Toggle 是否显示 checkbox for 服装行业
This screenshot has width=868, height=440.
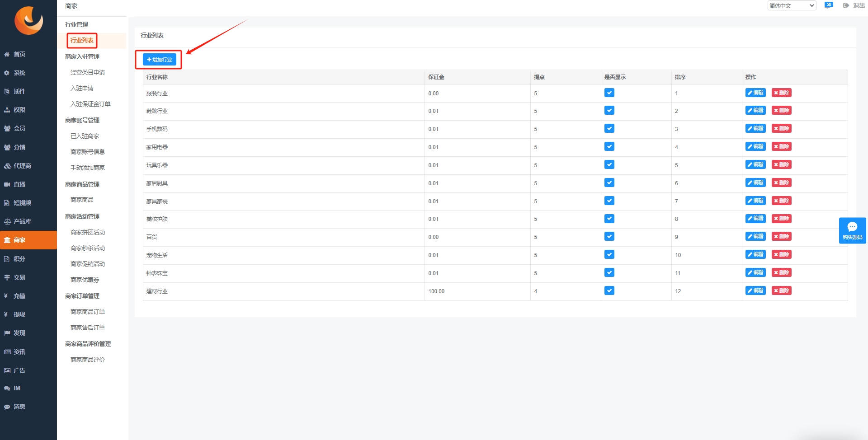point(609,93)
